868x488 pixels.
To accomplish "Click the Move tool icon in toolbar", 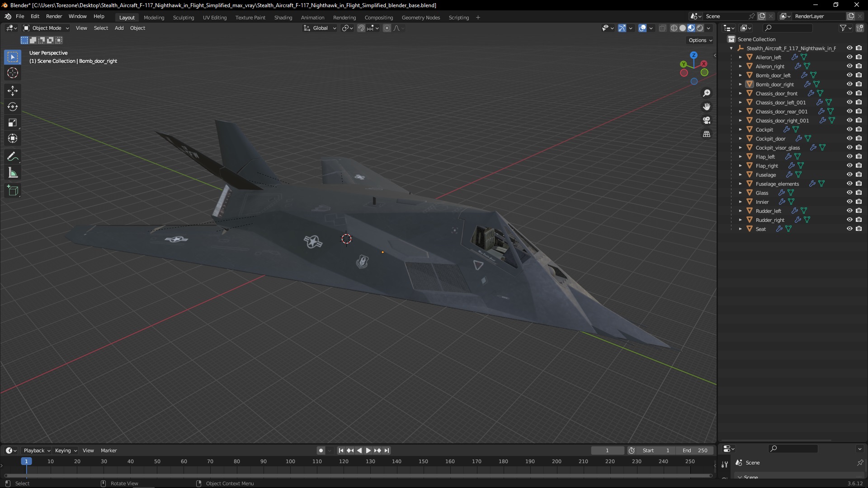I will click(x=13, y=90).
